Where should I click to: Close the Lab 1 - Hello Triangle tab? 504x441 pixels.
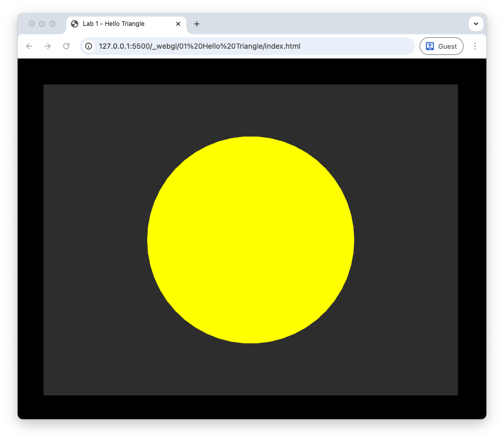click(x=178, y=24)
